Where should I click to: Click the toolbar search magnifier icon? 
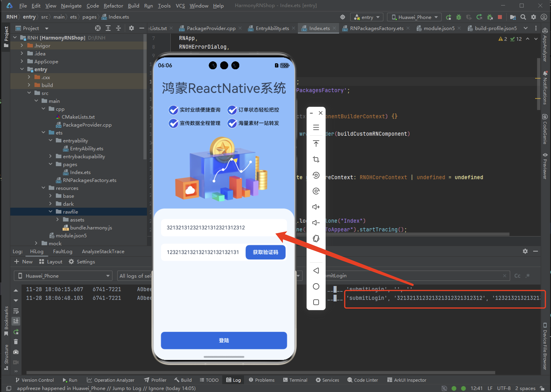click(523, 17)
